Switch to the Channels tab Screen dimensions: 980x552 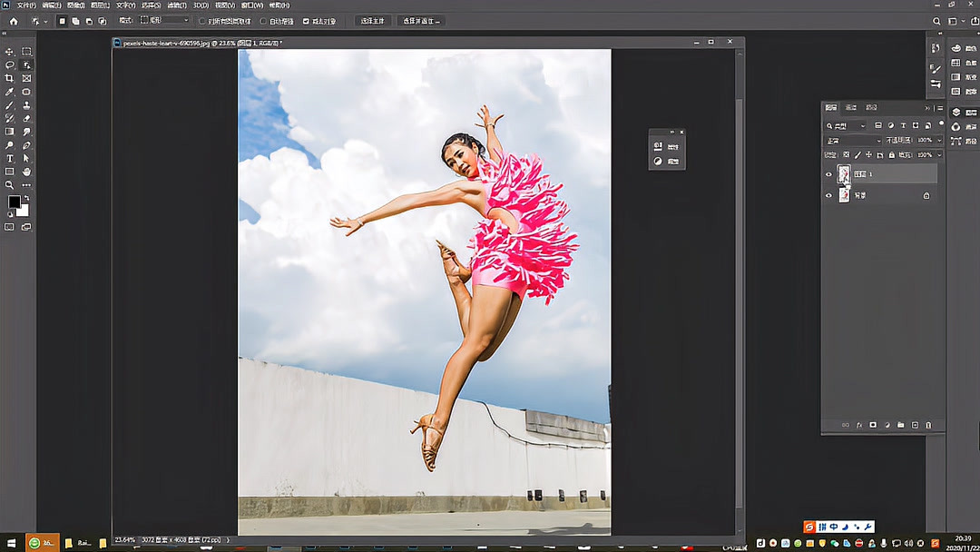coord(851,107)
